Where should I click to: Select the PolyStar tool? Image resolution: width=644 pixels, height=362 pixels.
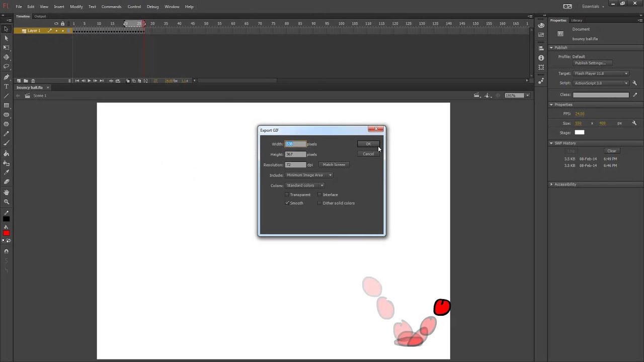coord(7,125)
